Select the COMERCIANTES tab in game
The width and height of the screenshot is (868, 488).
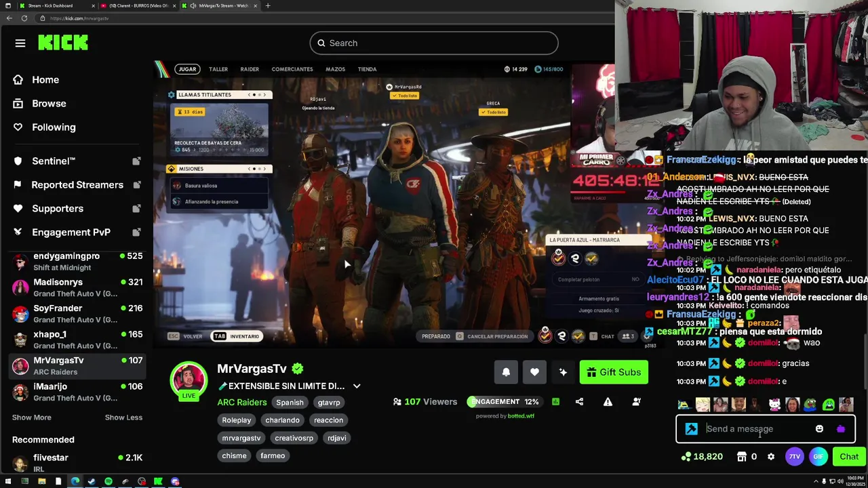pos(292,69)
